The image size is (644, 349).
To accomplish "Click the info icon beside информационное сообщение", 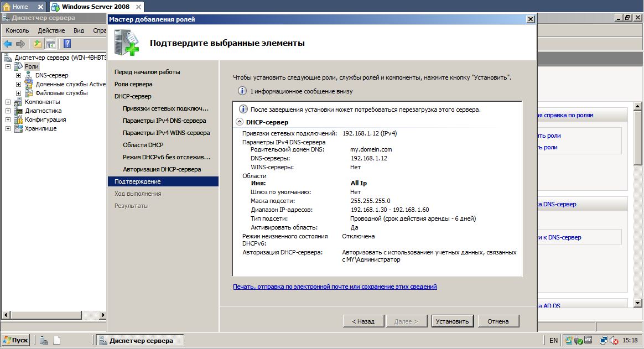I will pos(242,91).
